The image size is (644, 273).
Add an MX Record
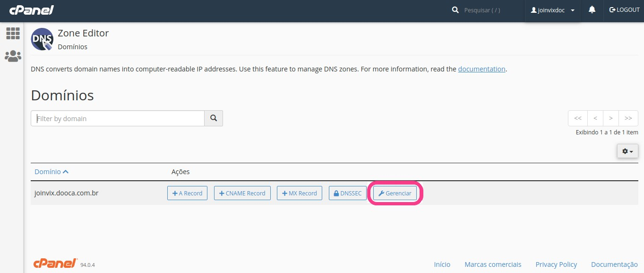[x=300, y=193]
